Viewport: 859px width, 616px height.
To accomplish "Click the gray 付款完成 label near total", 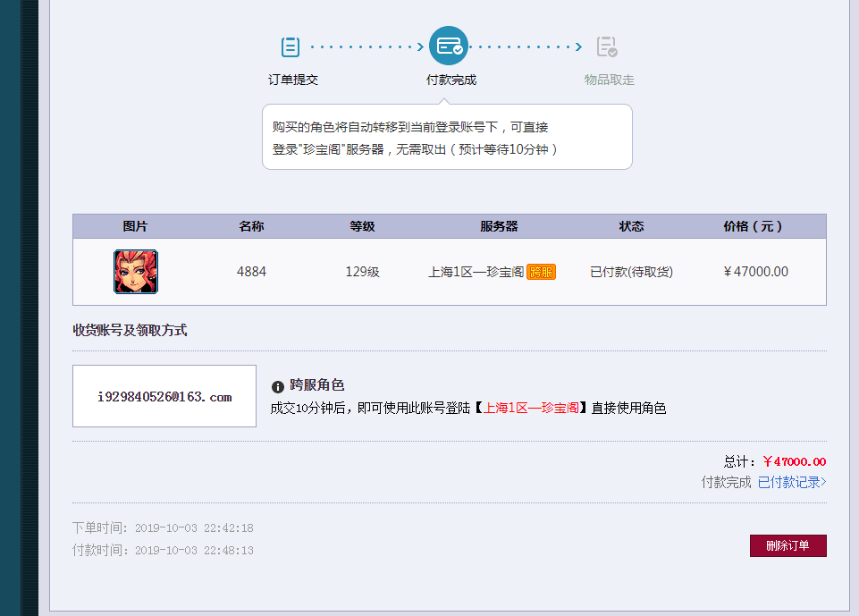I will [727, 482].
